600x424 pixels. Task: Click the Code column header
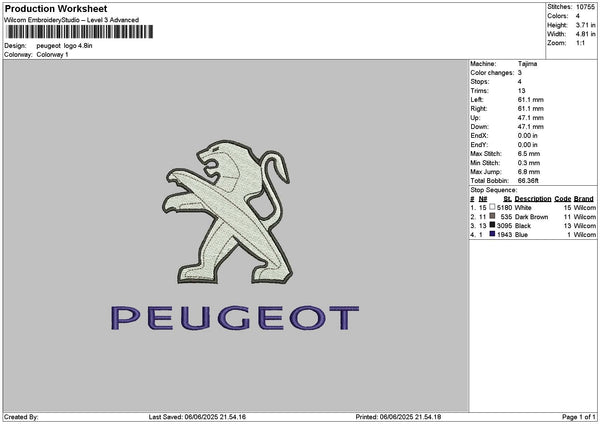pyautogui.click(x=562, y=199)
